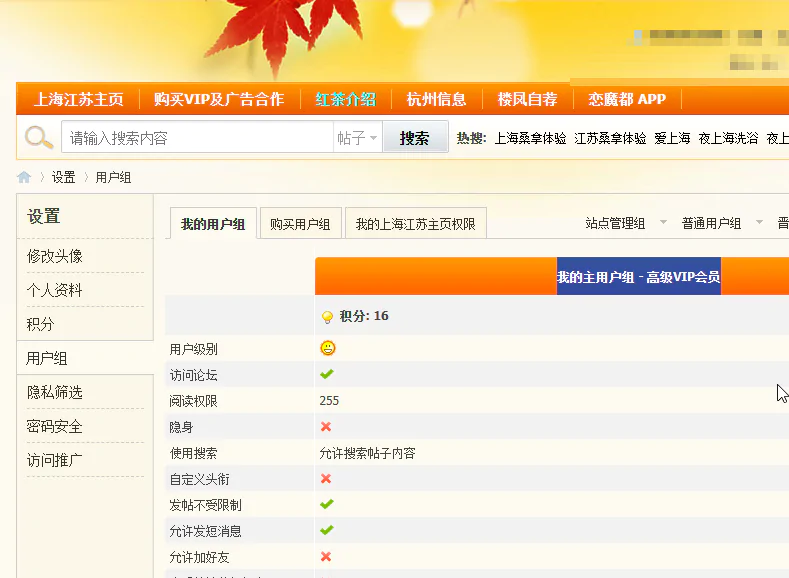Click the lightbulb icon beside 积分: 16
Viewport: 789px width, 578px height.
coord(327,316)
